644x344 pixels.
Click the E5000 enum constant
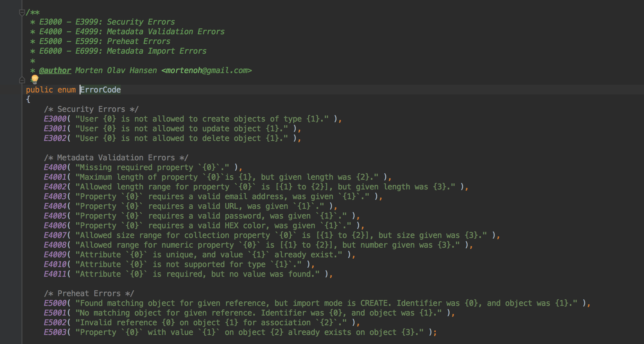(x=55, y=303)
